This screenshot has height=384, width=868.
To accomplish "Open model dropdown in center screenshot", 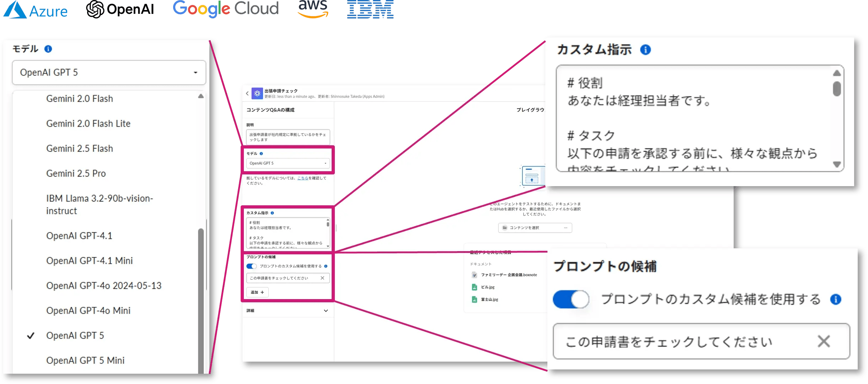I will [x=288, y=163].
